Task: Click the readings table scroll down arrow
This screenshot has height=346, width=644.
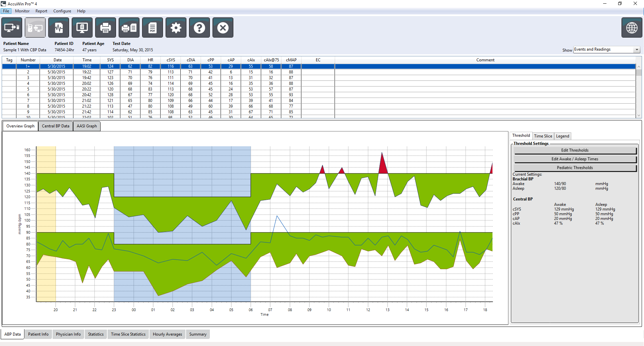Action: [x=639, y=115]
